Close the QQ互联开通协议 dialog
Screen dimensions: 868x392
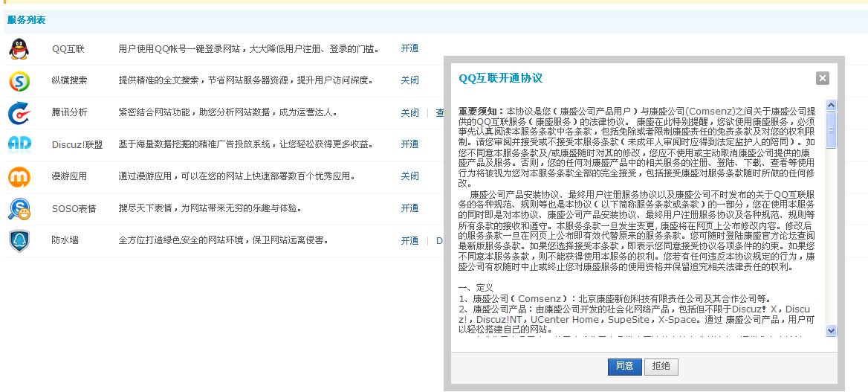[x=823, y=78]
